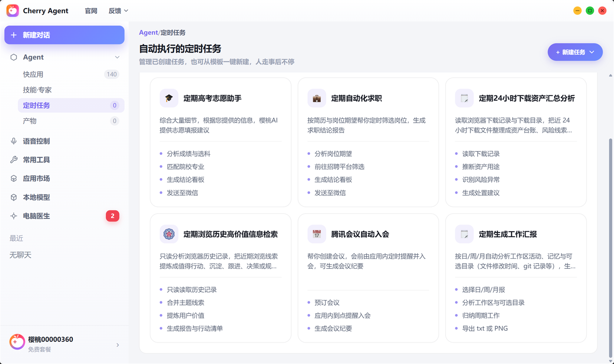Click the 腾讯会议自动入会 card title
The width and height of the screenshot is (614, 364).
coord(360,234)
